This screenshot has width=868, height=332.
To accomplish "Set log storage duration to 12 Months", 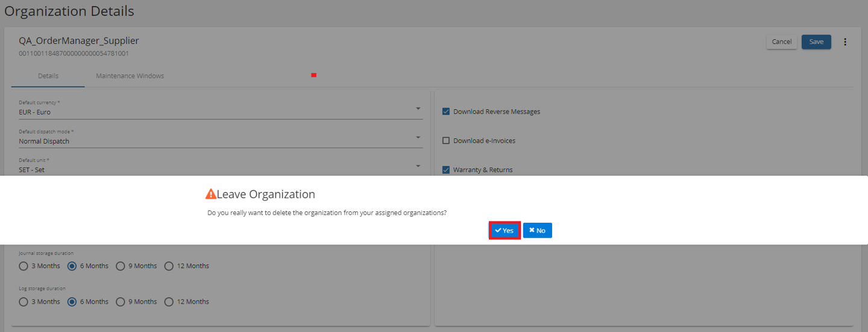I will coord(169,302).
